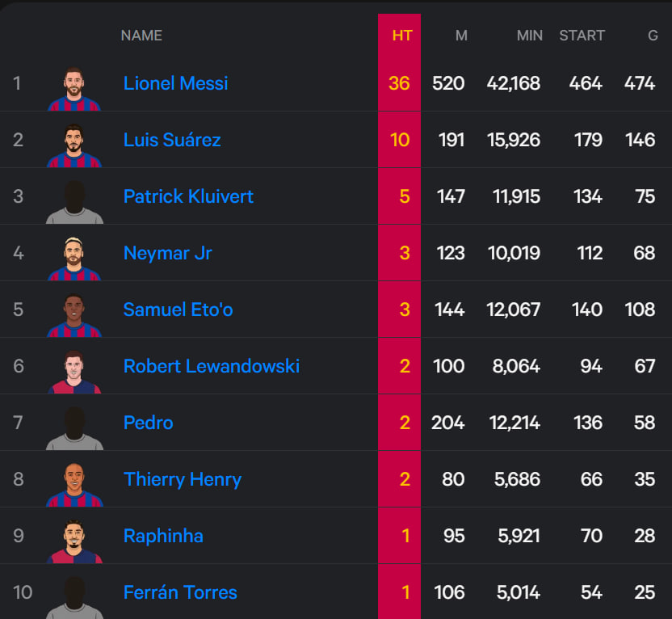
Task: Sort by the M matches column header
Action: click(x=461, y=36)
